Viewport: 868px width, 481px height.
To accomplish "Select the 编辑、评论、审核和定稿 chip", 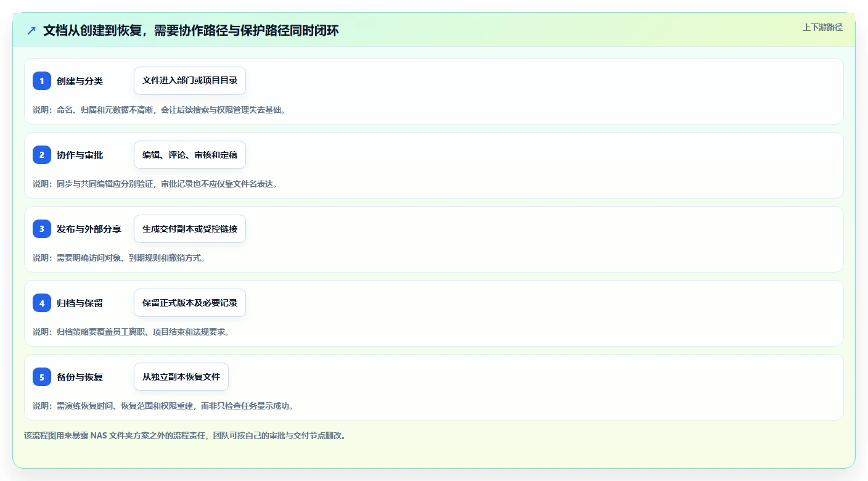I will pyautogui.click(x=190, y=155).
